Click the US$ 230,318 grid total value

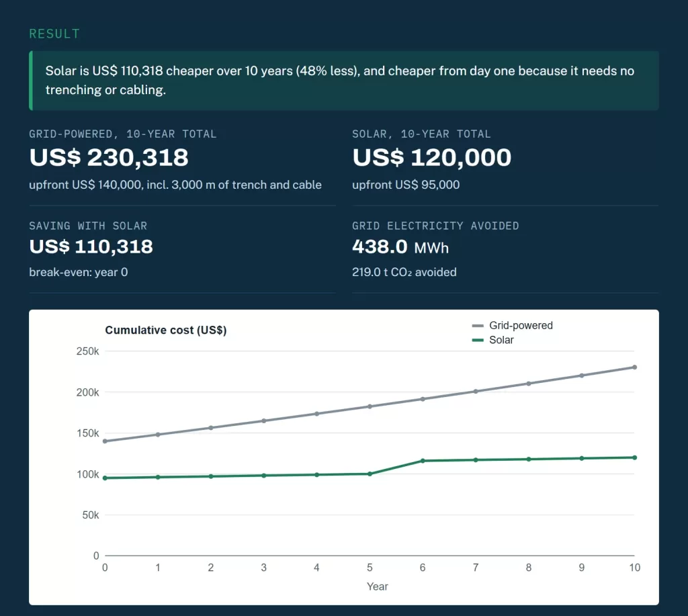(109, 157)
